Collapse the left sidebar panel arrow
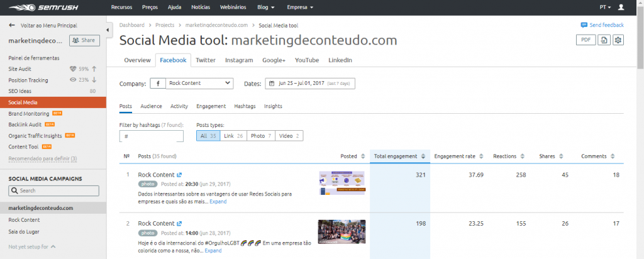This screenshot has width=644, height=259. point(107,30)
